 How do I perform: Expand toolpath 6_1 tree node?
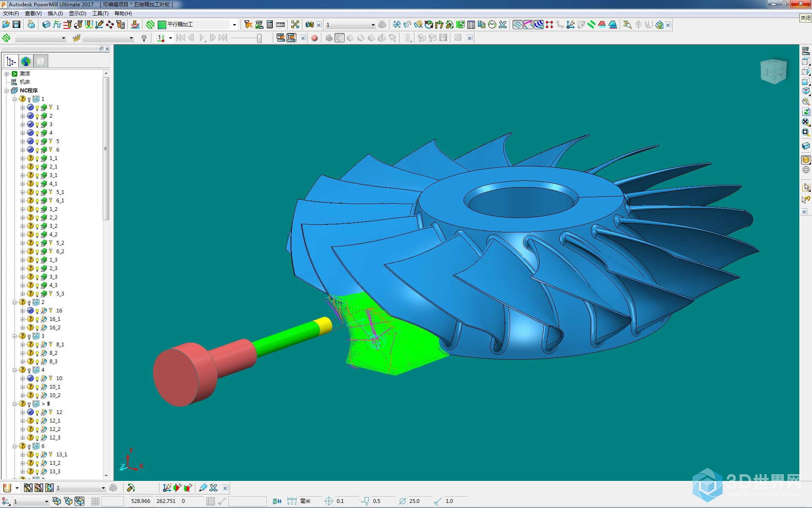23,201
